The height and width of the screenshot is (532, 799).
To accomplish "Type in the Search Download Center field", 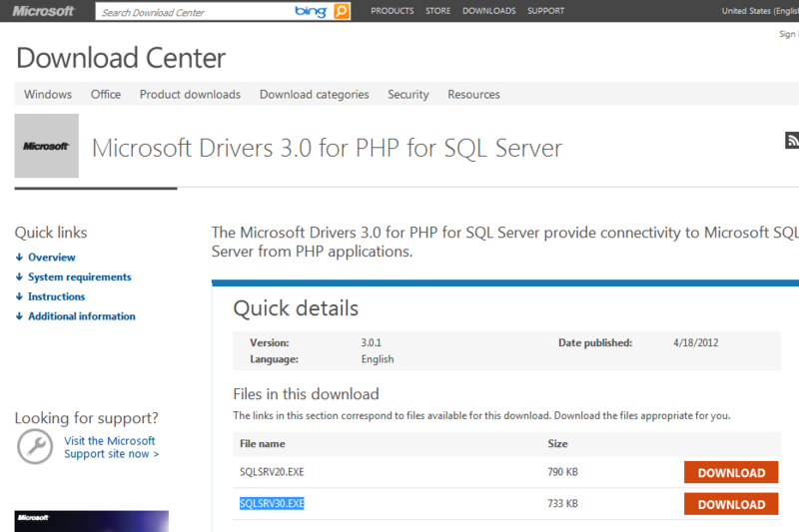I will [195, 12].
